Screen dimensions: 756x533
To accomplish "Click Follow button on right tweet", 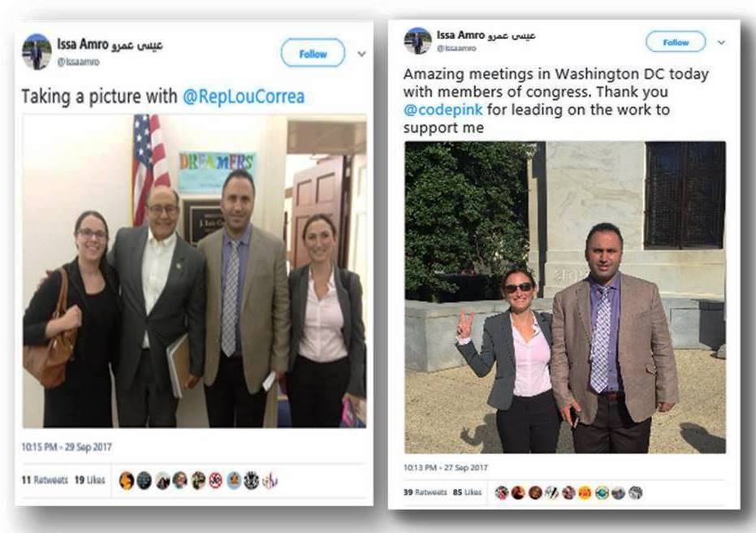I will (x=676, y=42).
